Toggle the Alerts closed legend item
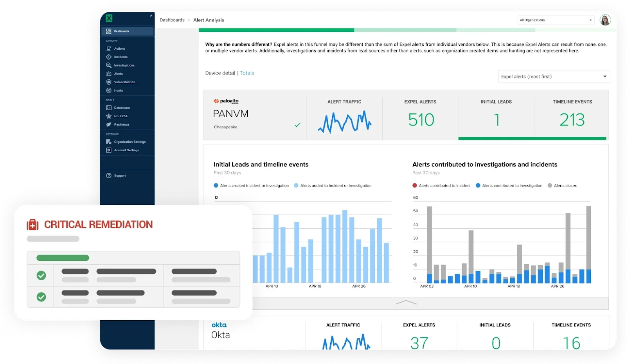626x364 pixels. (x=563, y=185)
